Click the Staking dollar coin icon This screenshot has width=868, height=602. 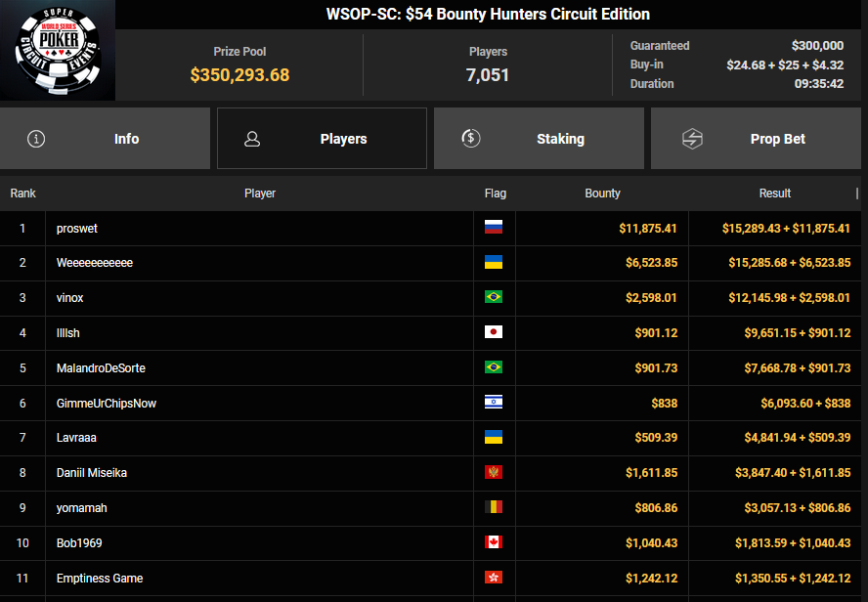point(470,139)
